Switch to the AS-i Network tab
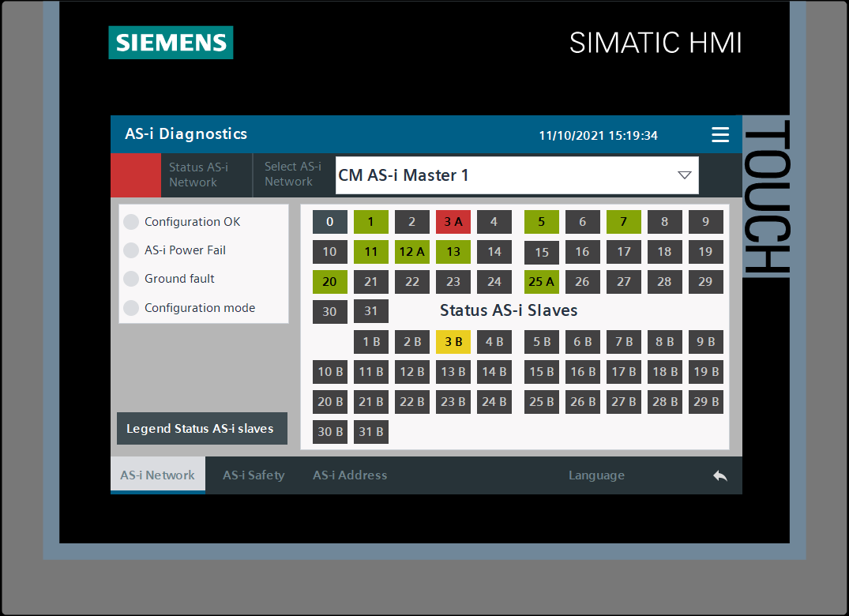This screenshot has width=849, height=616. click(x=158, y=475)
